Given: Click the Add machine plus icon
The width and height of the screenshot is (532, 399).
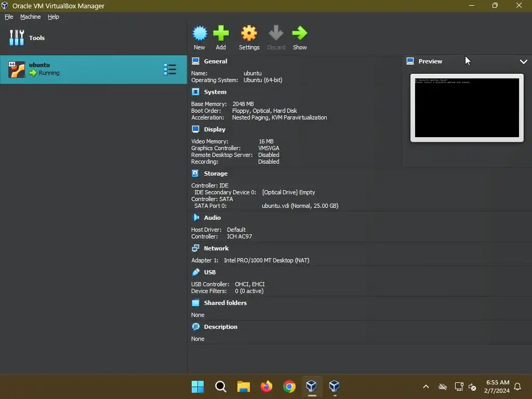Looking at the screenshot, I should [x=221, y=34].
